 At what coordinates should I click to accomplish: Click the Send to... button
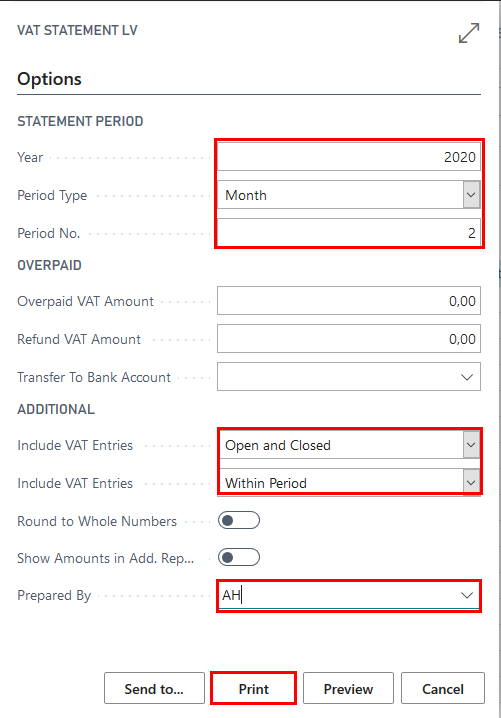click(x=154, y=689)
